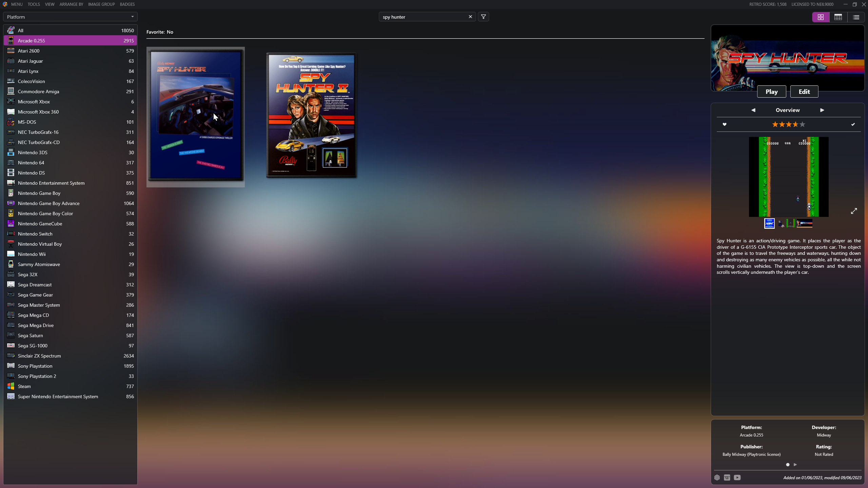Click the Spy Hunter marquee banner image
Screen dimensions: 868x488
788,58
